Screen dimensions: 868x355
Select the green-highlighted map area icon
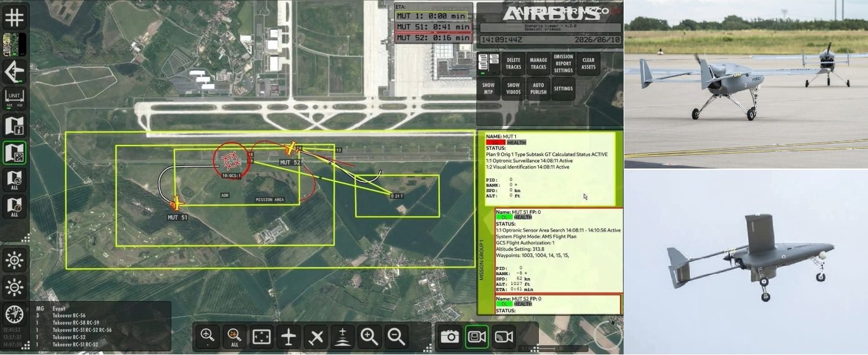(14, 152)
